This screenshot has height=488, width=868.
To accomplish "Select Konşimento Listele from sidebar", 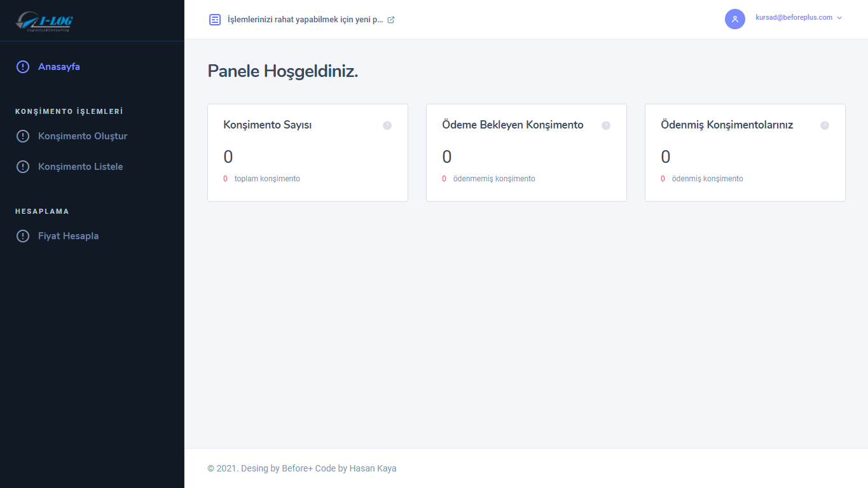I will click(x=80, y=167).
